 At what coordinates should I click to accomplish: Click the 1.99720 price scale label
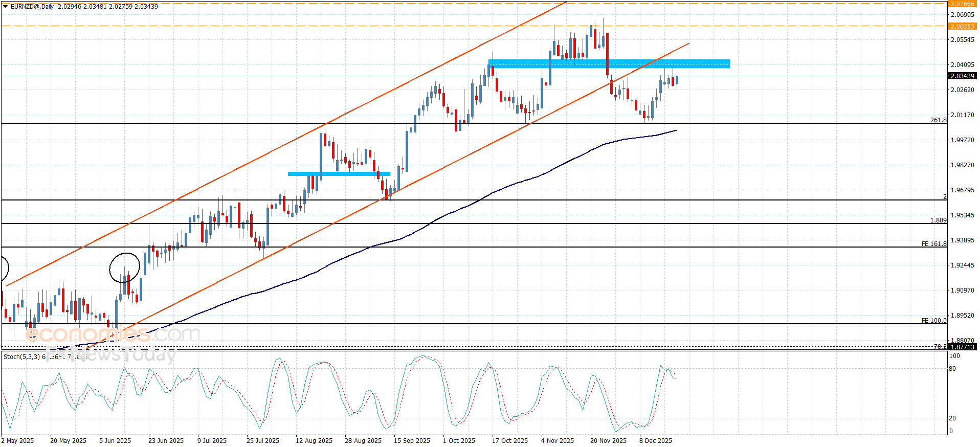[x=962, y=140]
